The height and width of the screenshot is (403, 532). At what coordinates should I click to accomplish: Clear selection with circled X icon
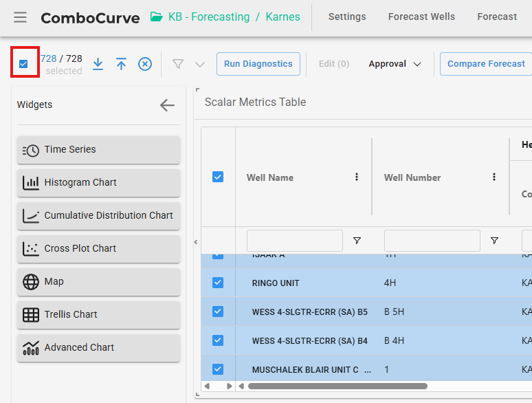[145, 64]
